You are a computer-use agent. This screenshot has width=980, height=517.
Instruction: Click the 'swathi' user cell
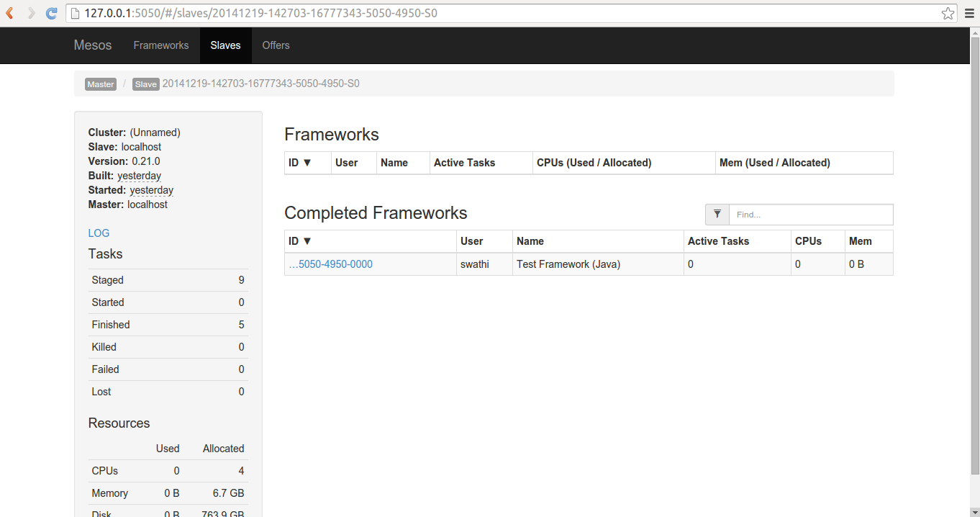(484, 264)
